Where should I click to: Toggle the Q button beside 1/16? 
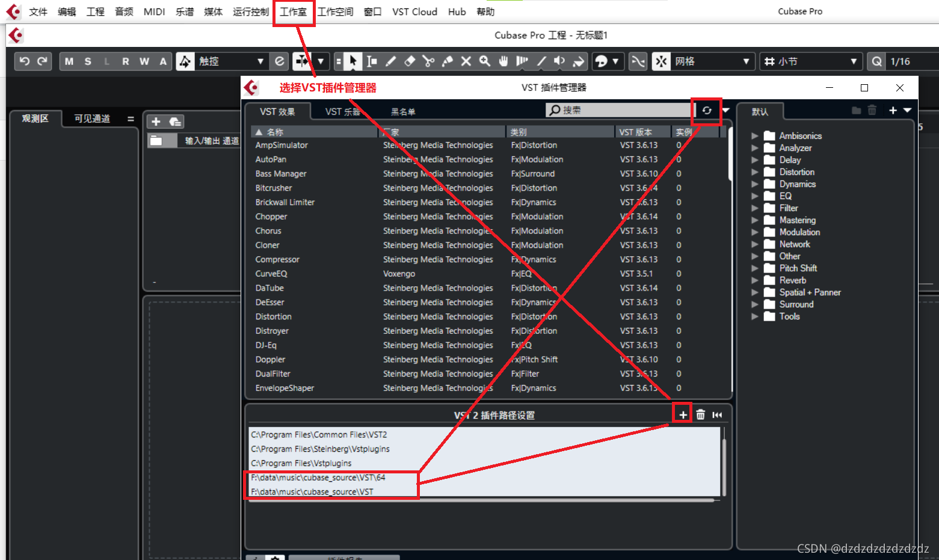[877, 61]
